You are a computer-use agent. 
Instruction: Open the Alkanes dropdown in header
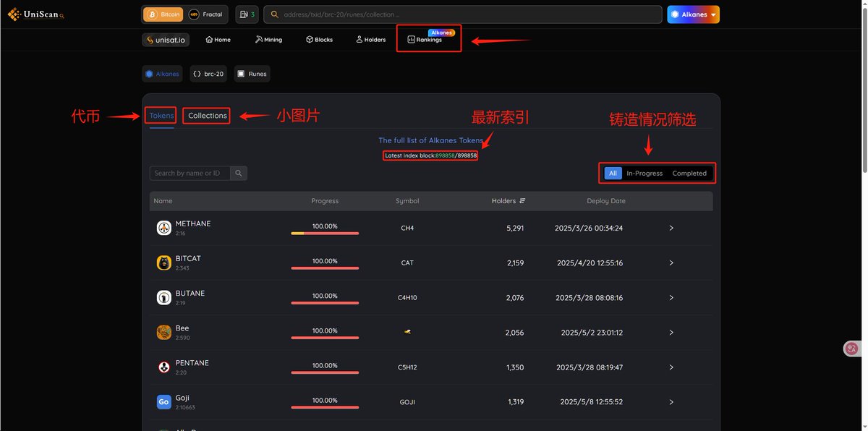coord(694,14)
